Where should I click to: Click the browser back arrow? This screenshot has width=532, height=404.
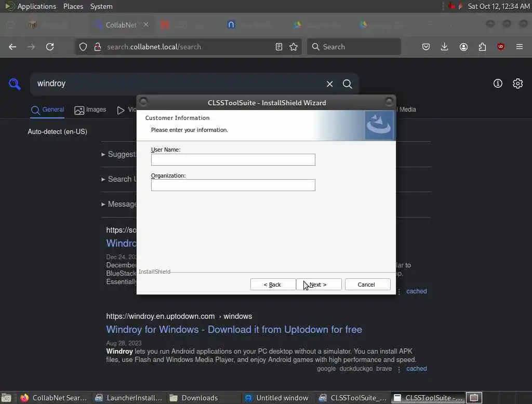coord(12,47)
